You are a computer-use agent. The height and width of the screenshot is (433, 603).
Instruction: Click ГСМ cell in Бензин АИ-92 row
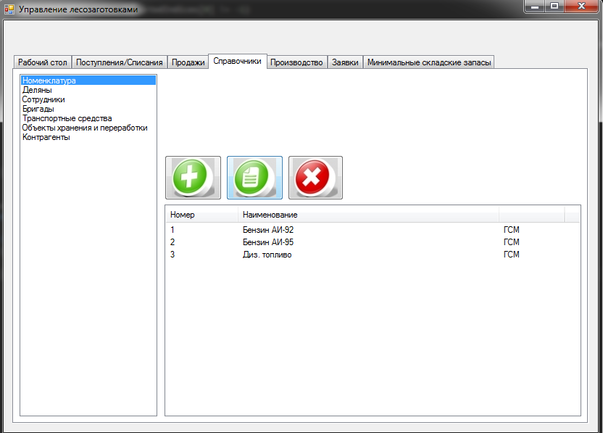511,230
